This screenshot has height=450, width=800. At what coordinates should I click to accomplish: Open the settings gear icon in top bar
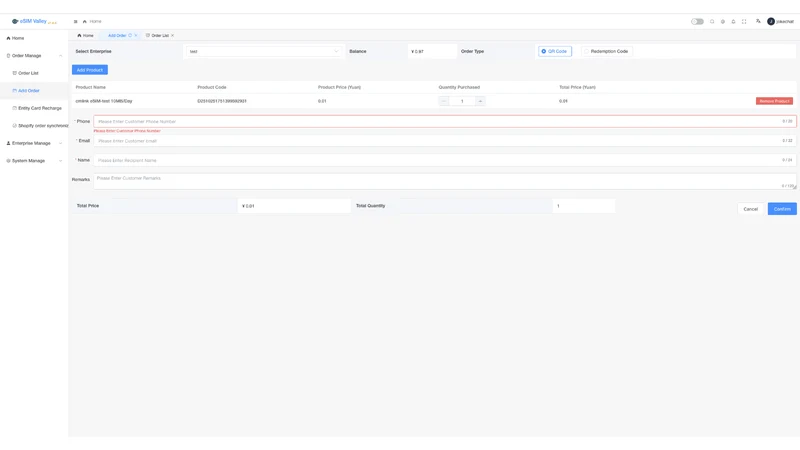[x=722, y=21]
